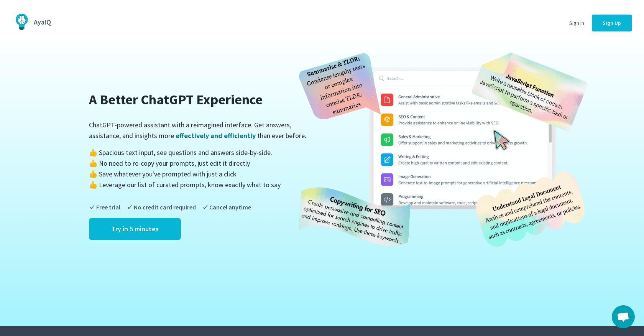The height and width of the screenshot is (336, 644).
Task: Click the General Administrative red document icon
Action: 387,100
